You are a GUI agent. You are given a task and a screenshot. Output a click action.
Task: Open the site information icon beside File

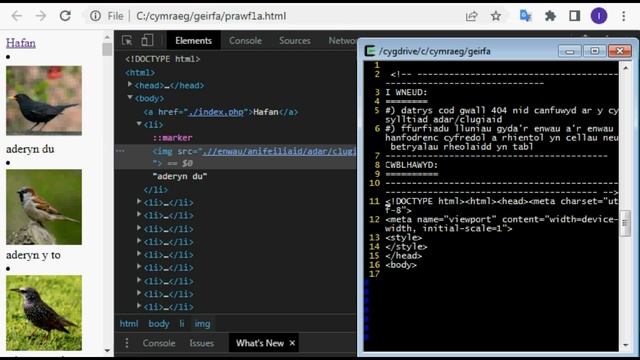point(96,16)
